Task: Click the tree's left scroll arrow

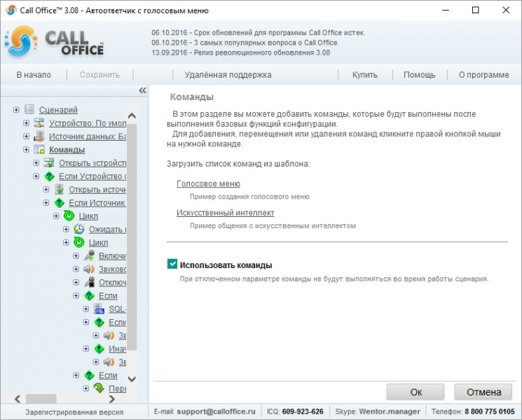Action: point(18,399)
